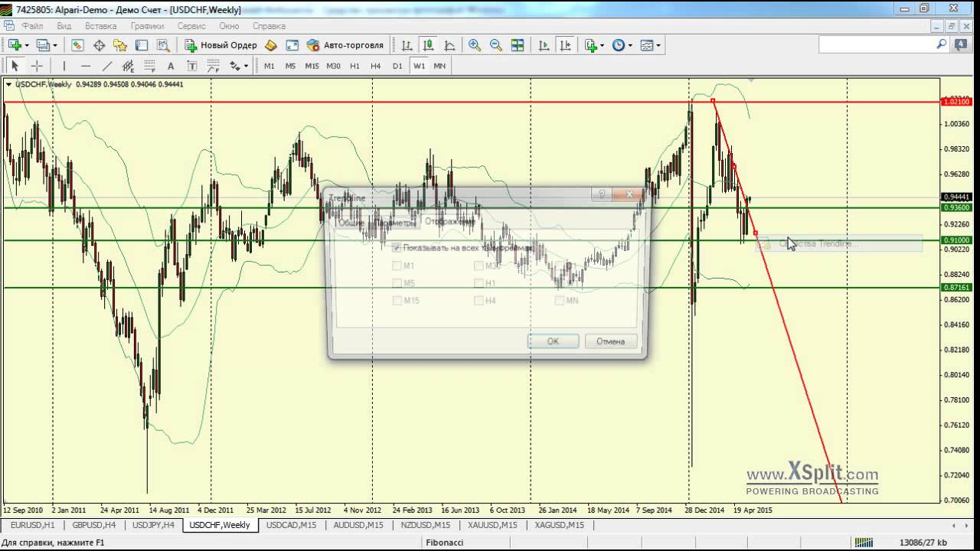Expand the Profiles dropdown arrow
The height and width of the screenshot is (551, 980).
[x=56, y=46]
